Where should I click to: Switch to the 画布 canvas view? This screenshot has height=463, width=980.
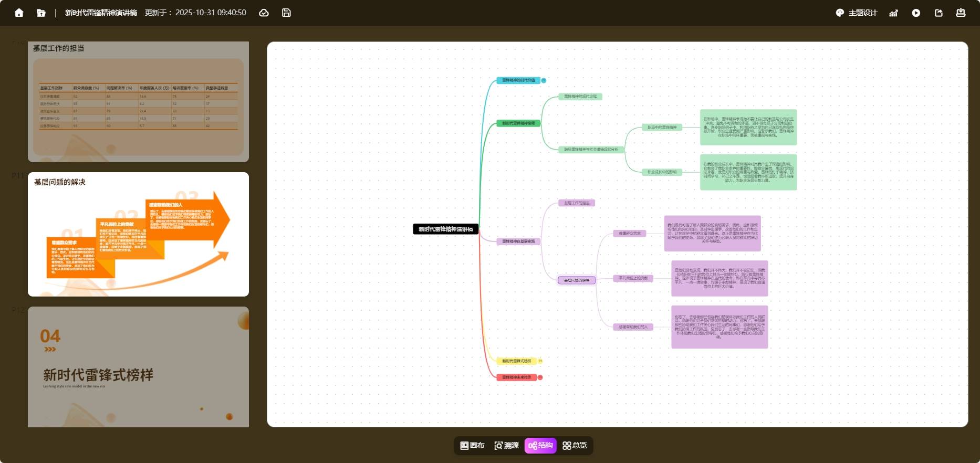click(x=472, y=445)
